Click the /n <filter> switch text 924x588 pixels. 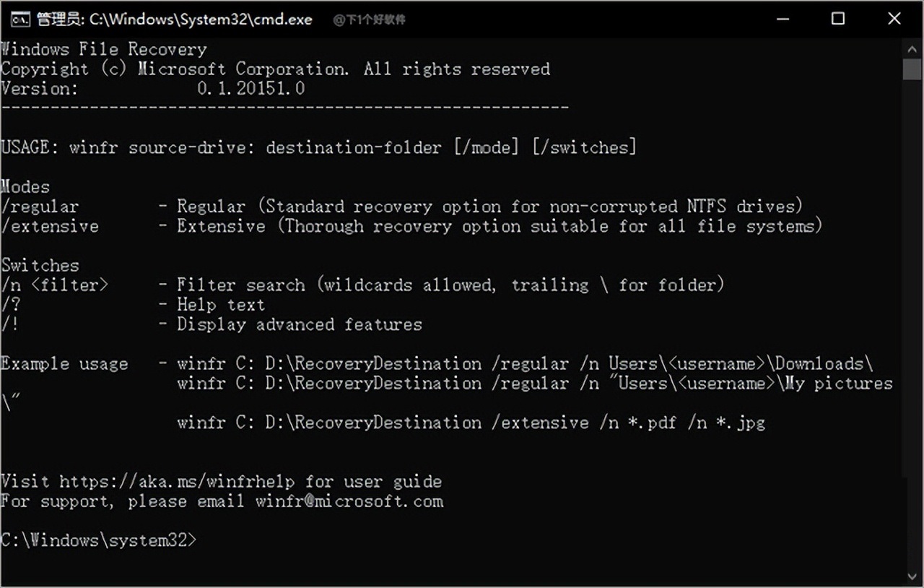coord(54,285)
